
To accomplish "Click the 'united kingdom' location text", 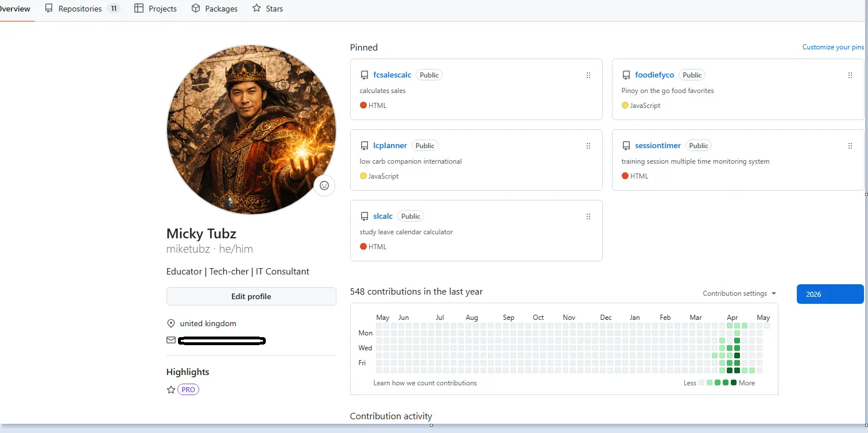I will pos(208,323).
